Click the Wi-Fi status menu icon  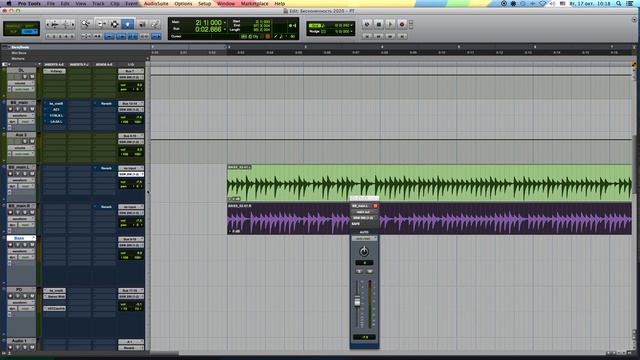click(x=542, y=3)
